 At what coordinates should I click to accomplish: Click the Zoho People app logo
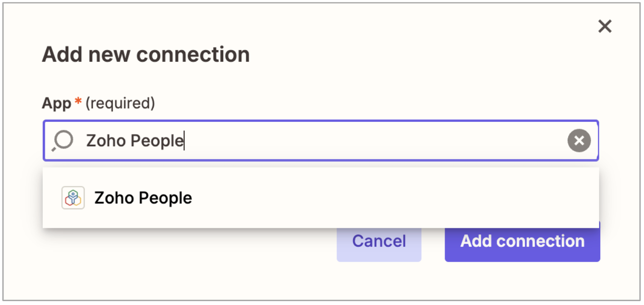tap(73, 198)
